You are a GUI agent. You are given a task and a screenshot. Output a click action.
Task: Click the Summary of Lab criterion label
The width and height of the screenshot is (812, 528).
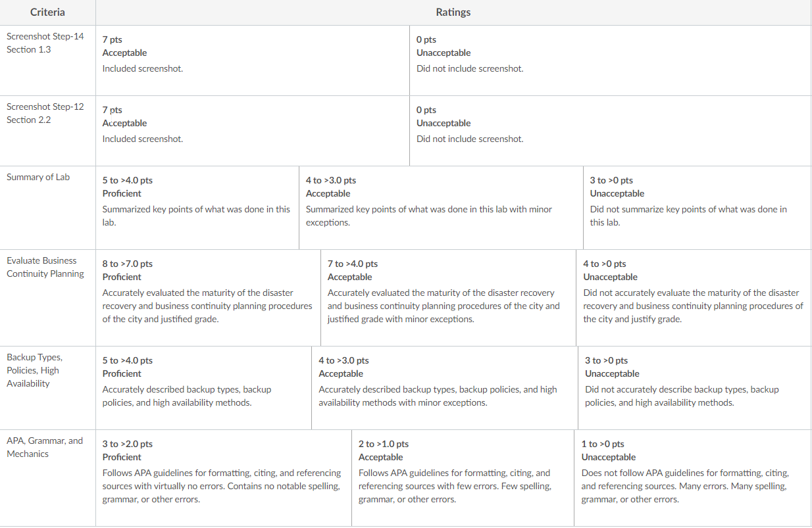[x=38, y=177]
